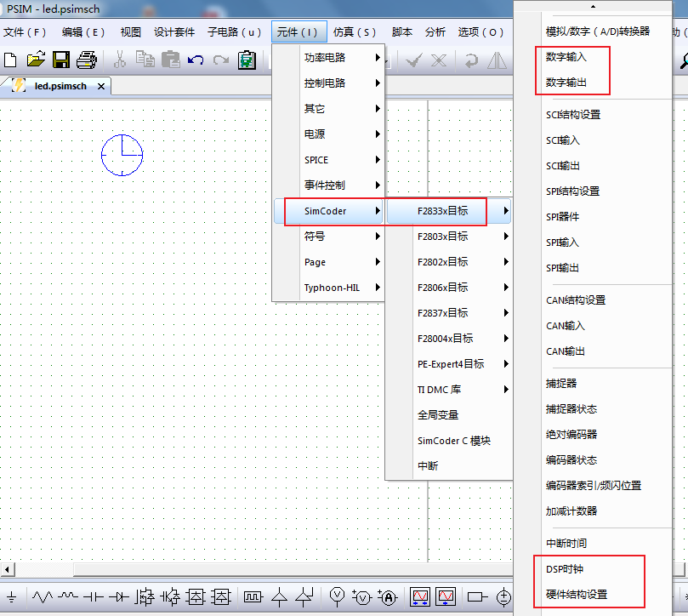The width and height of the screenshot is (688, 616).
Task: Click the Paste toolbar icon
Action: pos(171,60)
